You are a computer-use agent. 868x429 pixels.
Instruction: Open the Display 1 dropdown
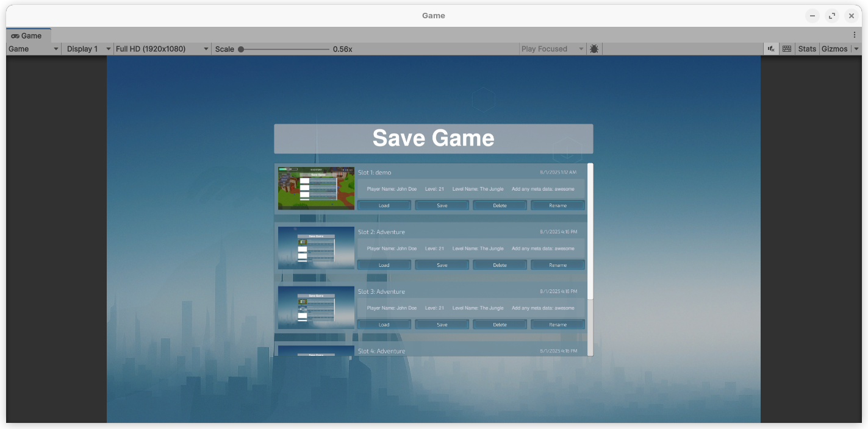tap(89, 49)
